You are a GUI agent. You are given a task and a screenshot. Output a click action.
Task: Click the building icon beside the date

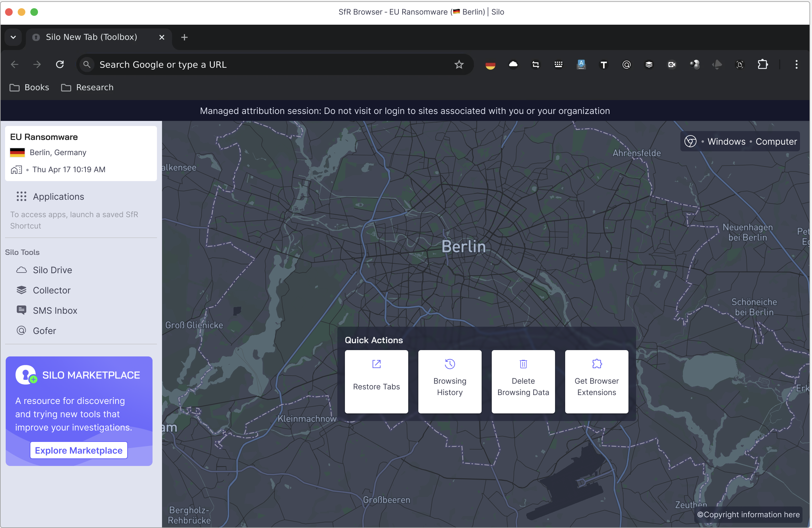click(16, 170)
